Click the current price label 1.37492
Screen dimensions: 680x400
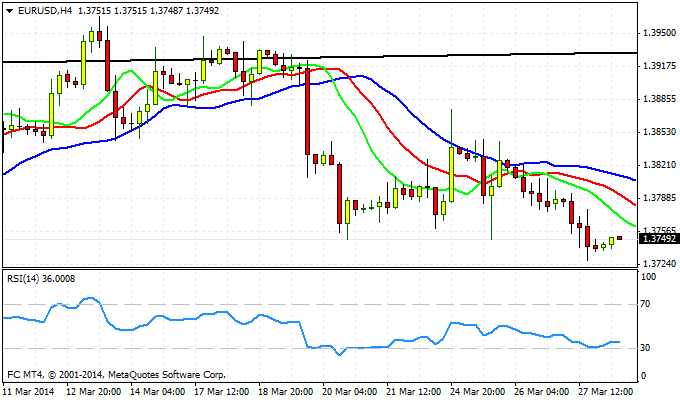tap(659, 239)
